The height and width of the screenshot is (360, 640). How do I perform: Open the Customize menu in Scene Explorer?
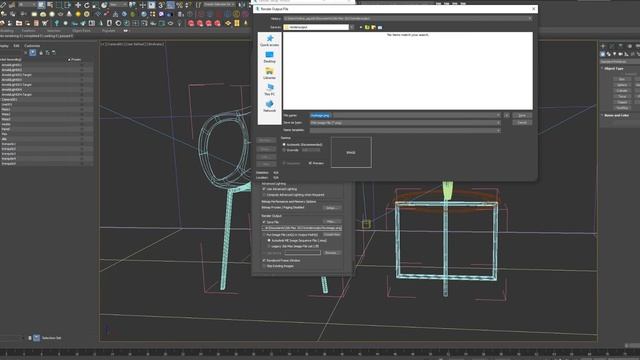(x=32, y=46)
